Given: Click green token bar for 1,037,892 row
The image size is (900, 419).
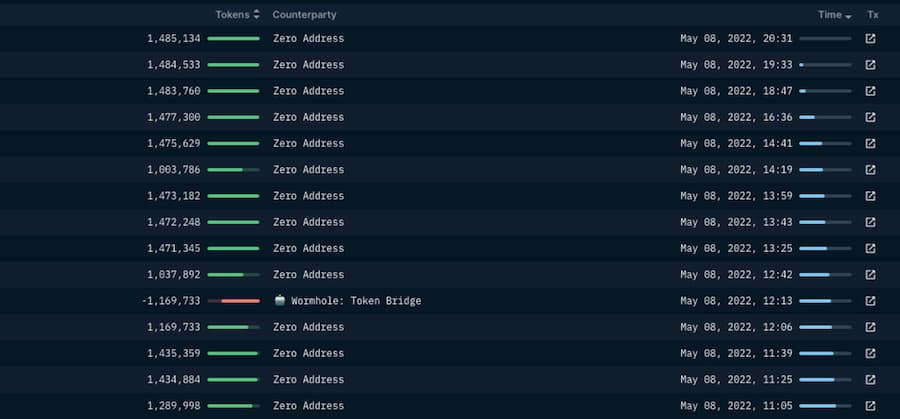Looking at the screenshot, I should 233,275.
